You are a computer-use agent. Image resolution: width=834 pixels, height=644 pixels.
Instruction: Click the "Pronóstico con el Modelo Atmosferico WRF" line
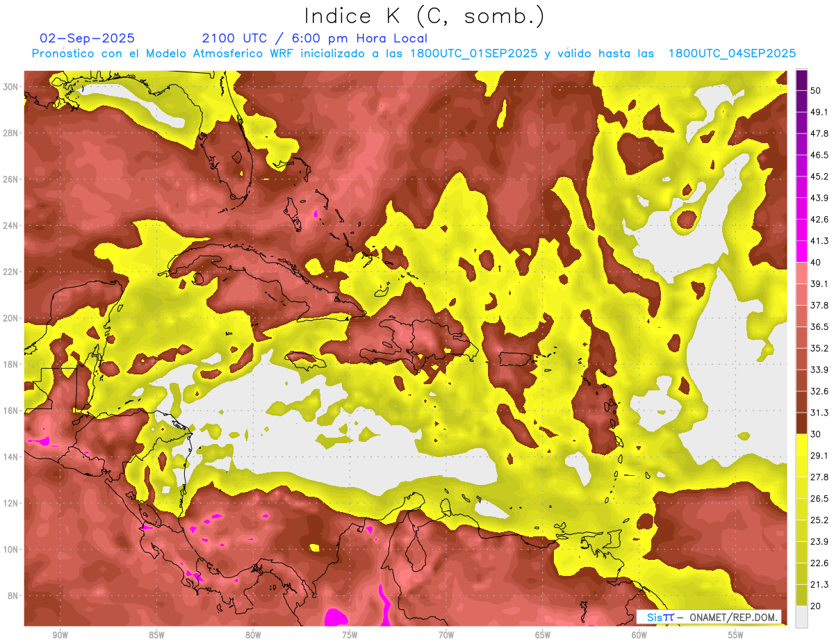pos(414,53)
